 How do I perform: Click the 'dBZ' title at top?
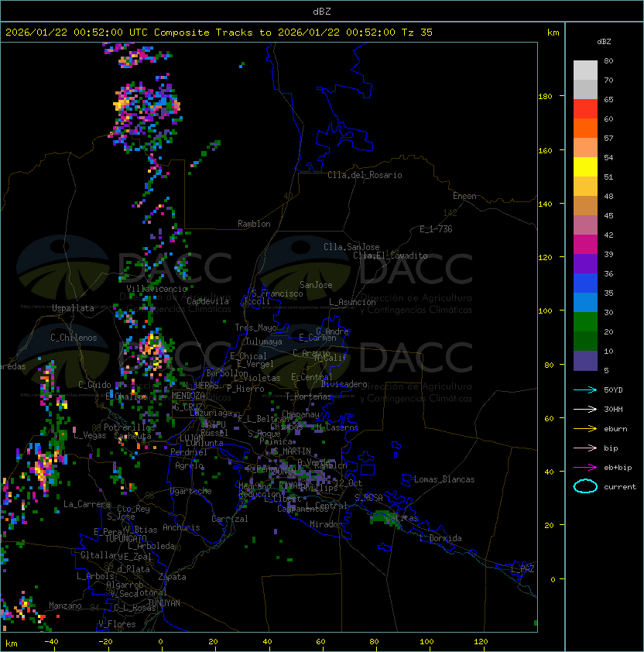[x=322, y=11]
